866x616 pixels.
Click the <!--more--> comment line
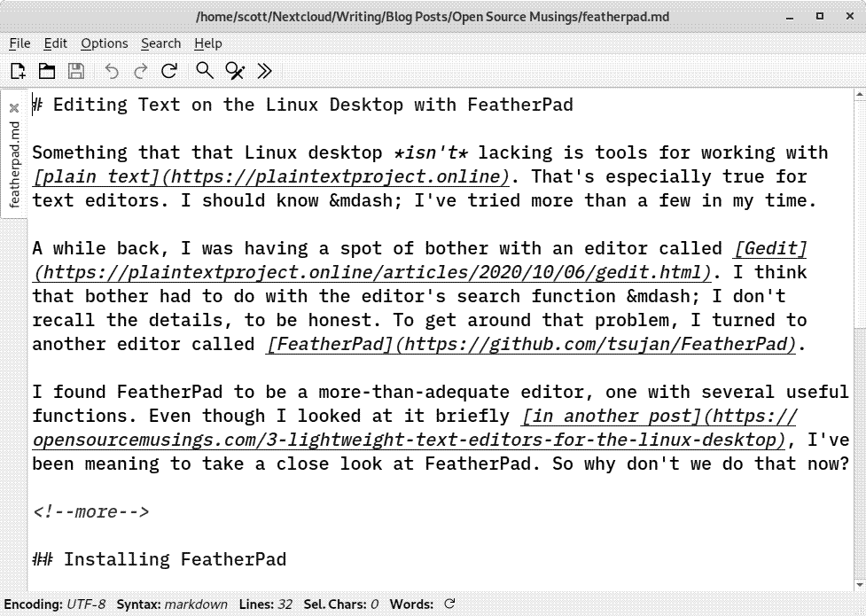[x=91, y=511]
